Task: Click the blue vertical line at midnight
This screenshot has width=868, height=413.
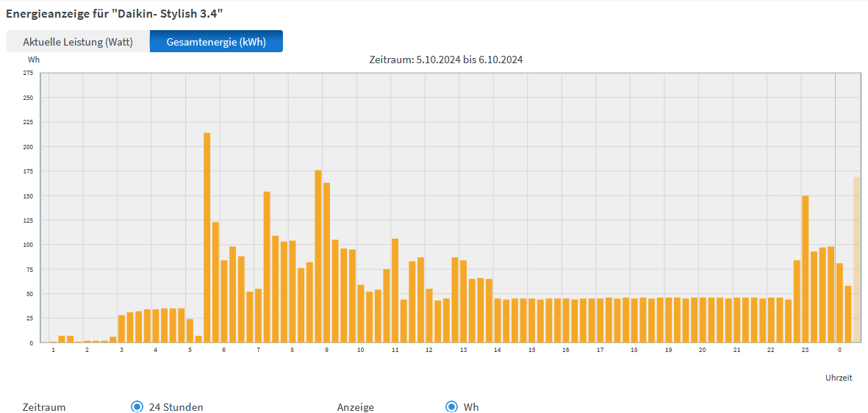Action: (x=835, y=206)
